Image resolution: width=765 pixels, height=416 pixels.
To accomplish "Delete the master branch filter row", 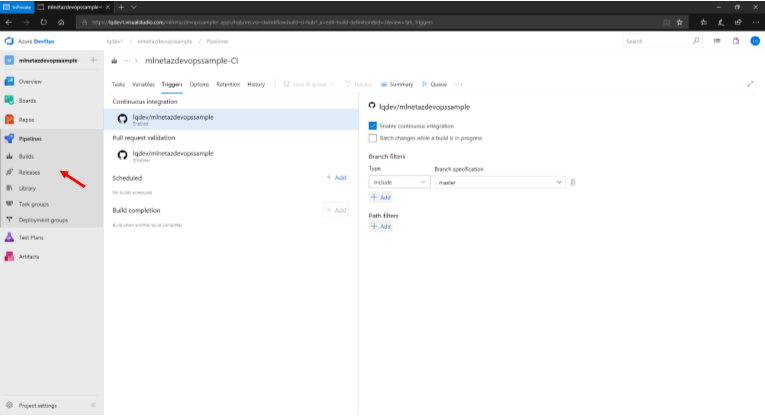I will [573, 182].
